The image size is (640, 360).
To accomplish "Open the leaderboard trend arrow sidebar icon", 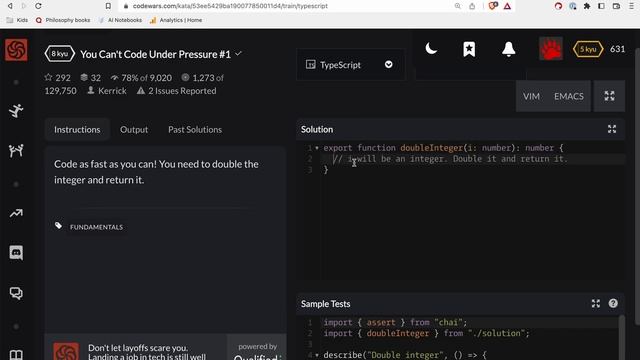I will [16, 213].
